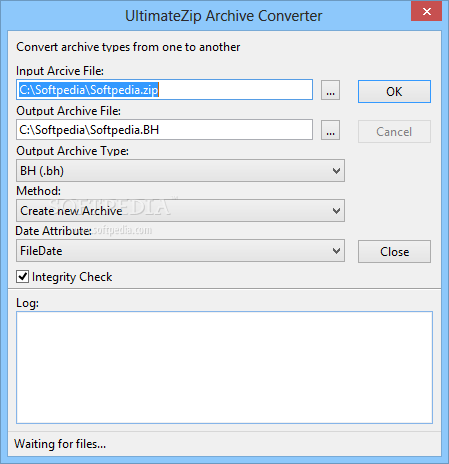Click the Output Archive File path field

click(x=164, y=130)
